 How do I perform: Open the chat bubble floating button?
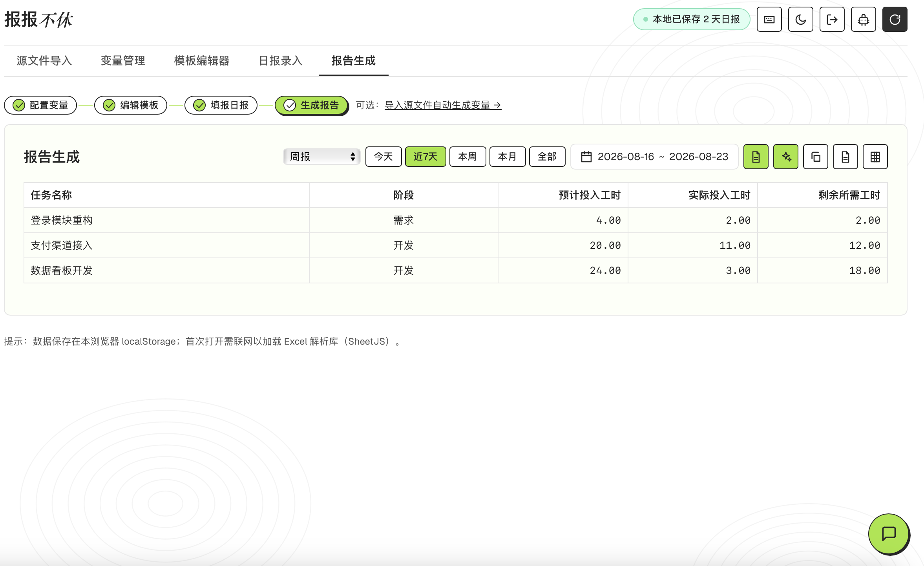[x=889, y=533]
